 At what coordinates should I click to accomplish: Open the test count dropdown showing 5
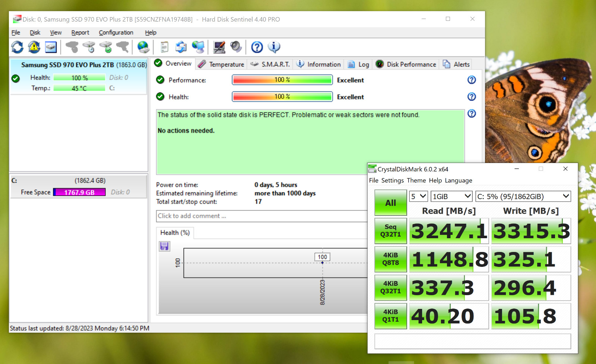click(x=418, y=196)
